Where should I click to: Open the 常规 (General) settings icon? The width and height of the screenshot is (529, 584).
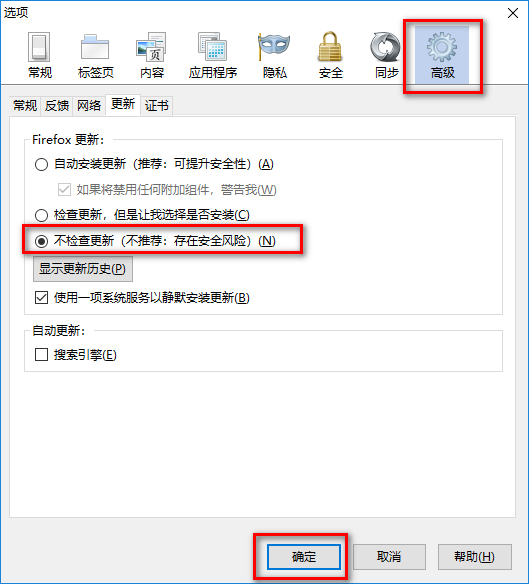pos(40,55)
